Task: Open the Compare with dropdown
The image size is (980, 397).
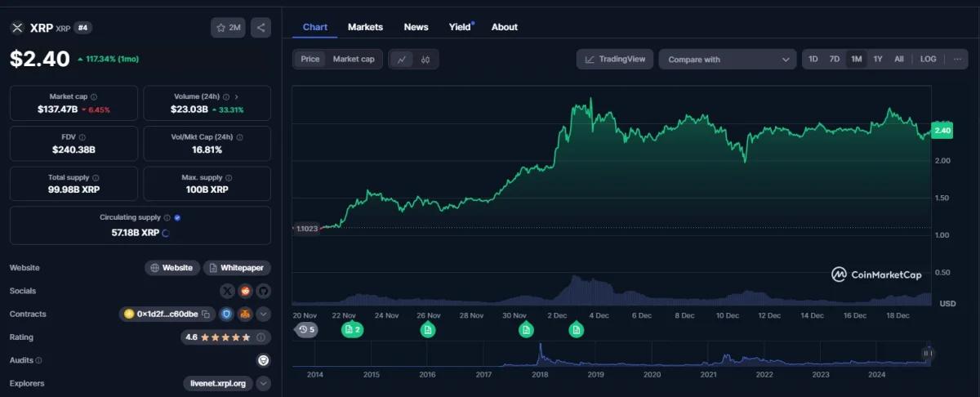Action: click(728, 60)
